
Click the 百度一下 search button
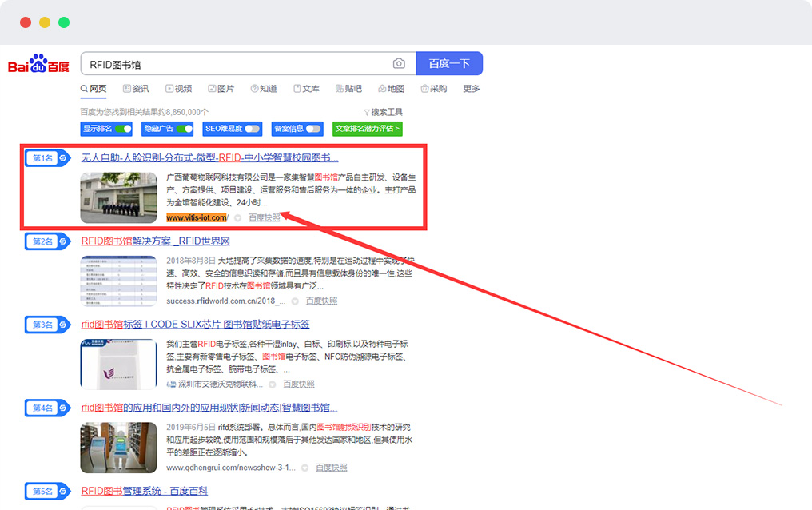click(x=449, y=63)
